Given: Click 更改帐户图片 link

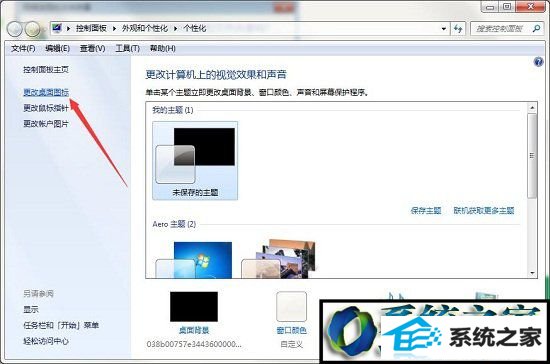Looking at the screenshot, I should [46, 123].
